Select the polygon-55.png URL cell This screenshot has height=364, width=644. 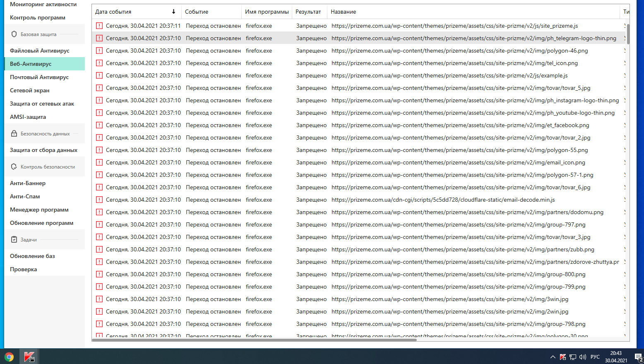pos(459,150)
